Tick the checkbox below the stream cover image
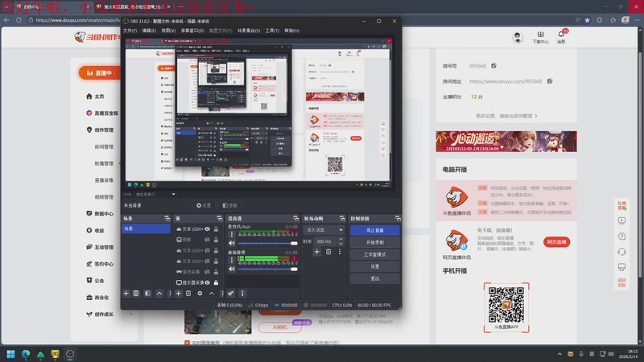 [188, 343]
